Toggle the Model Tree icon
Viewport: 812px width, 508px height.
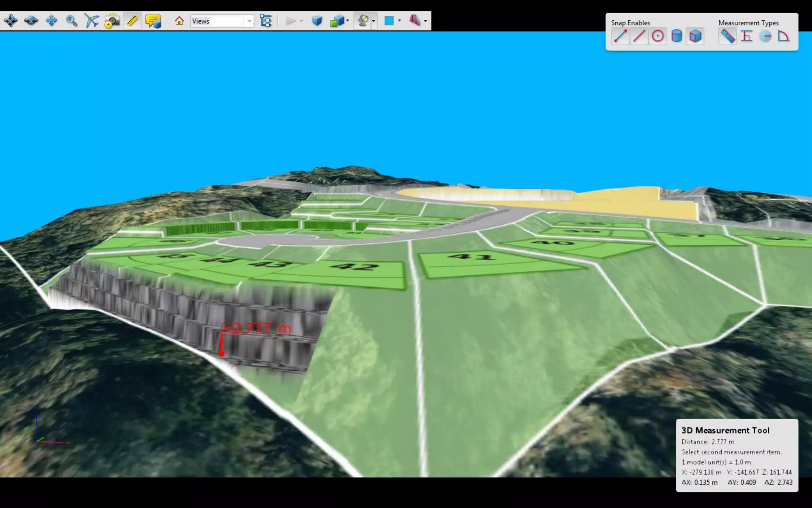[x=266, y=21]
